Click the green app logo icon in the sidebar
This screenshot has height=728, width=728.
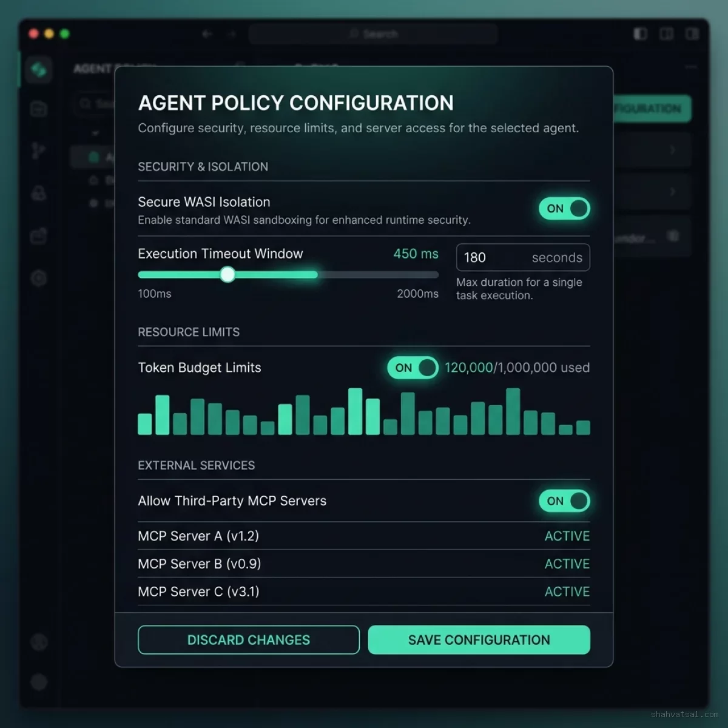39,70
